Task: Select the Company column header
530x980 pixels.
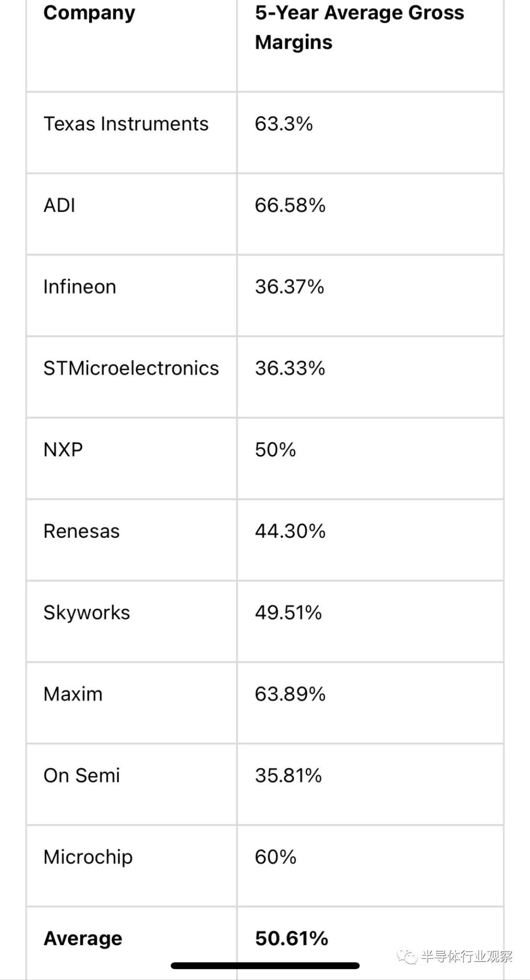Action: [89, 13]
